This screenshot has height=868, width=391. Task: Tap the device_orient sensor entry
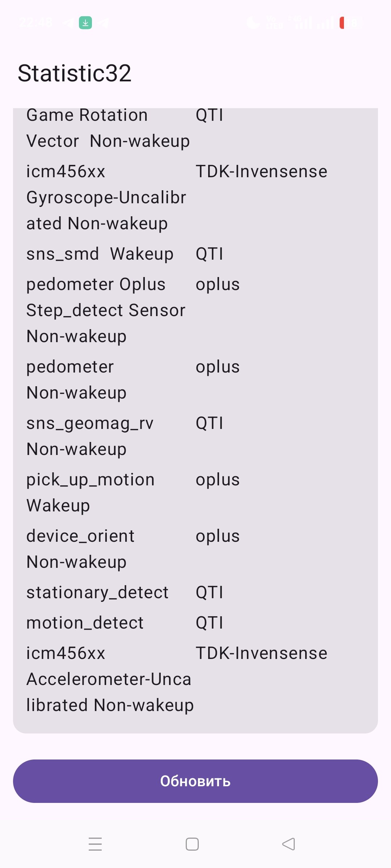195,549
